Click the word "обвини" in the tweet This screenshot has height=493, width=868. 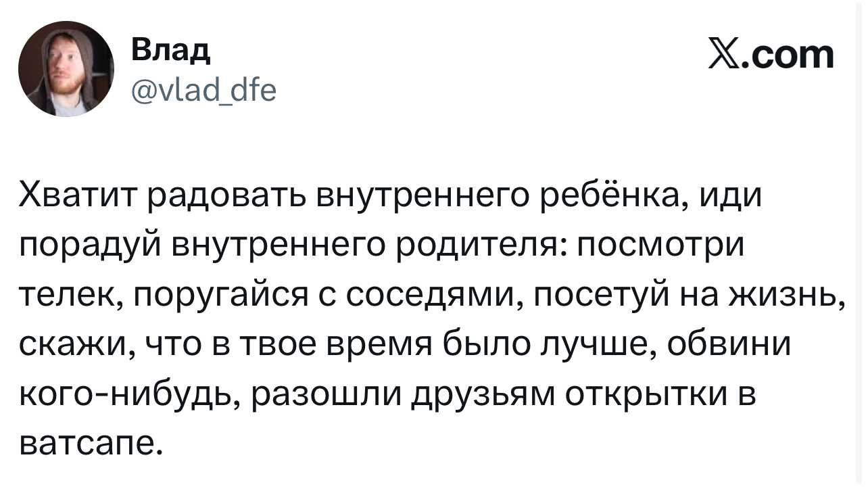click(x=729, y=345)
